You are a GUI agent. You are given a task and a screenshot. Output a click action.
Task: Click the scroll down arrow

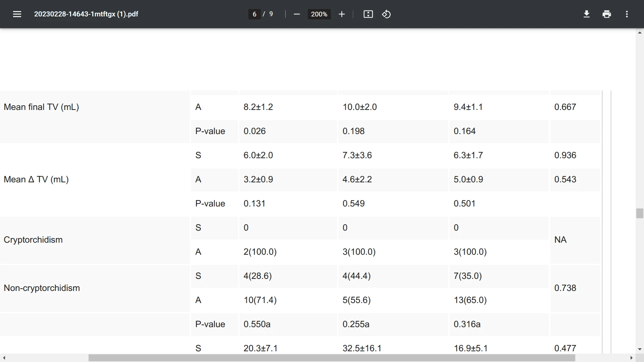[x=640, y=349]
